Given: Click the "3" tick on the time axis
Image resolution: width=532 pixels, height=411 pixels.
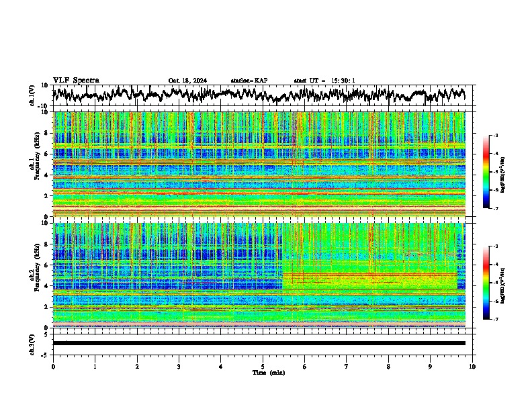Looking at the screenshot, I should tap(179, 367).
